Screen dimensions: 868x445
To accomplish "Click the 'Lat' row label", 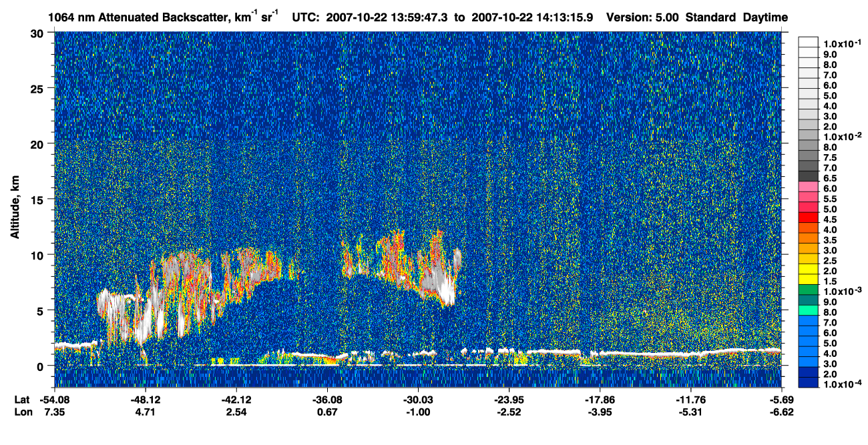I will click(22, 400).
